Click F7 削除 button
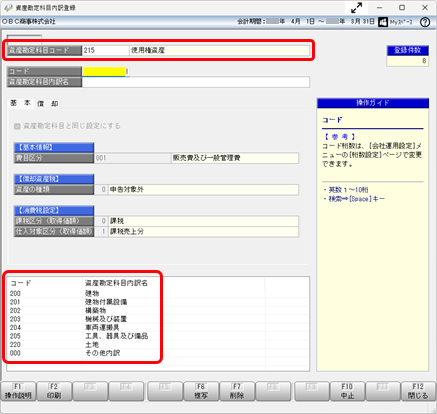 (x=237, y=391)
